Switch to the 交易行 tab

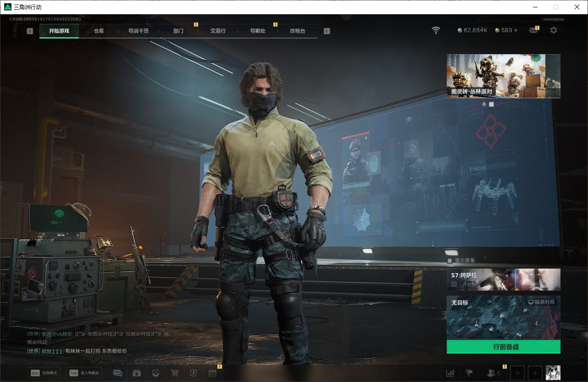click(218, 31)
